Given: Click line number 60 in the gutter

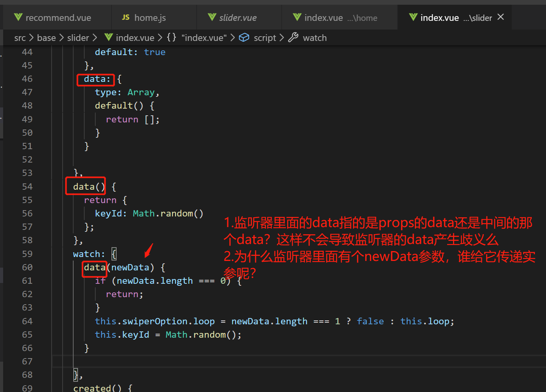Looking at the screenshot, I should coord(27,267).
